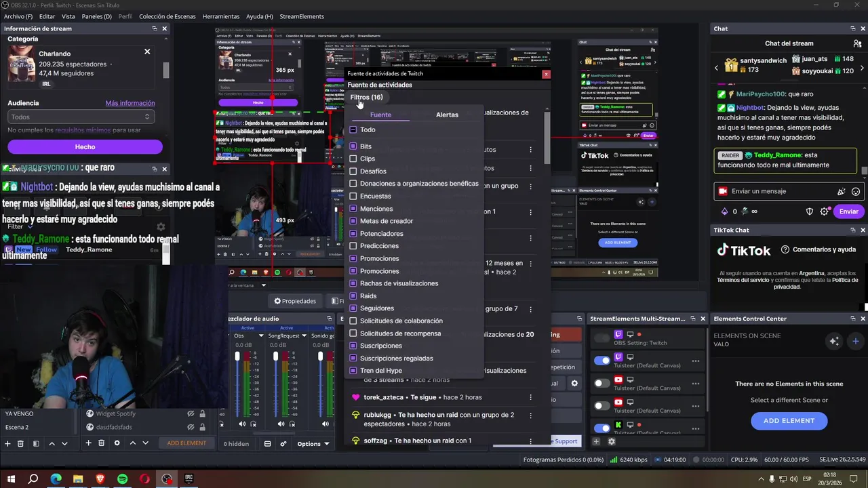The height and width of the screenshot is (488, 868).
Task: Disable Kick Tuisteer stream toggle
Action: click(601, 428)
